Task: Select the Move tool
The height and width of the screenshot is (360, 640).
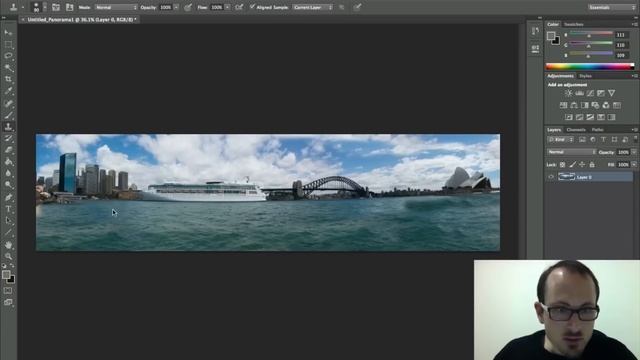Action: (x=8, y=32)
